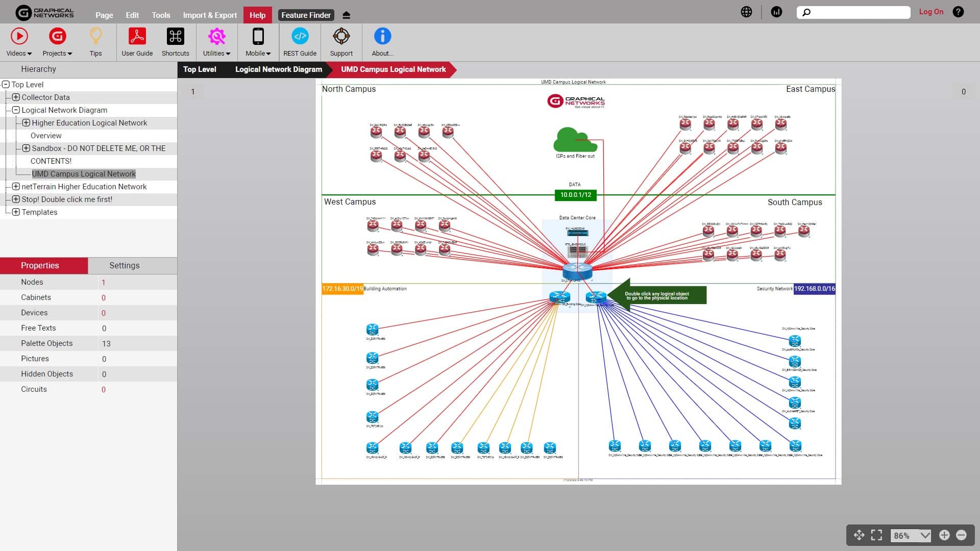980x551 pixels.
Task: Open the Support lifebuoy icon
Action: click(x=341, y=42)
